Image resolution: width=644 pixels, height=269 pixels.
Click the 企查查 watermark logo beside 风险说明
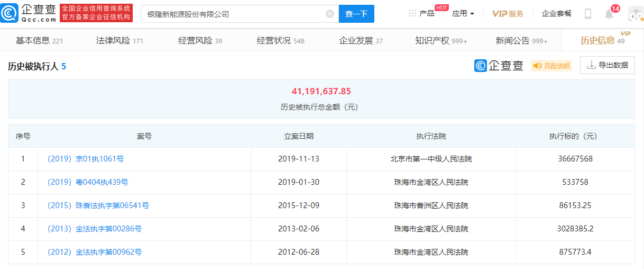(x=499, y=66)
